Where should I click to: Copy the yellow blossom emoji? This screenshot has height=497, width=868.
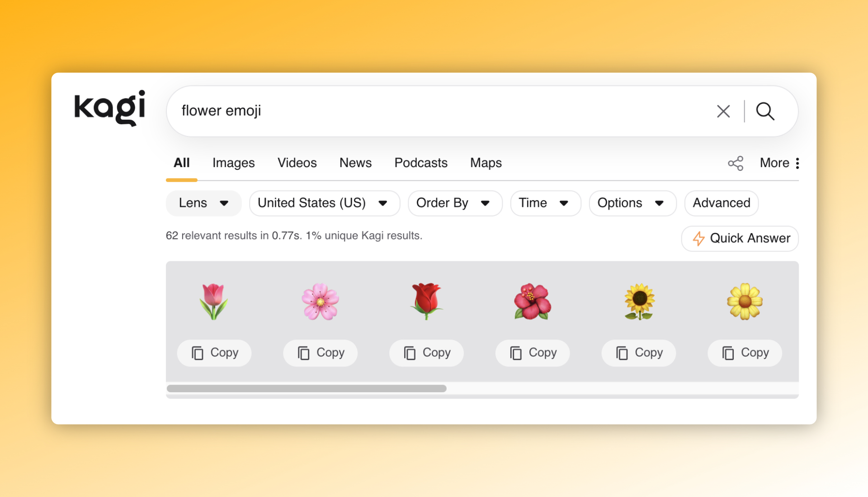(745, 352)
